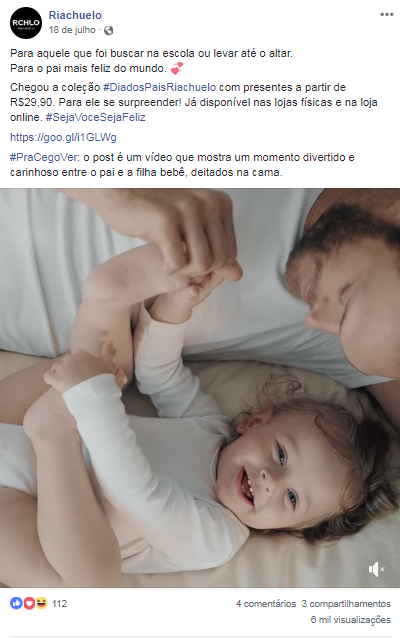
Task: Open the Riachuelo page name link
Action: point(75,15)
